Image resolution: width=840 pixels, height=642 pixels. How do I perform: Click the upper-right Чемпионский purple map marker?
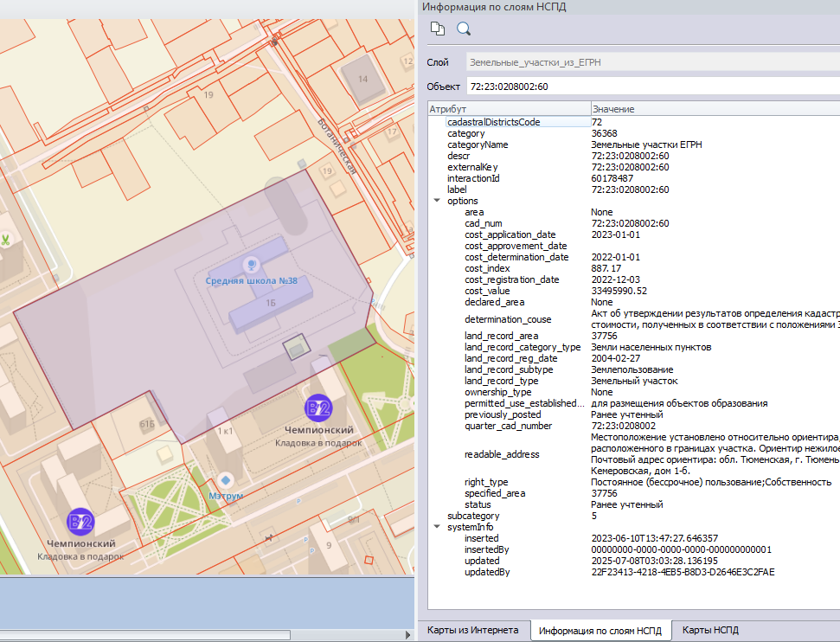[x=318, y=408]
